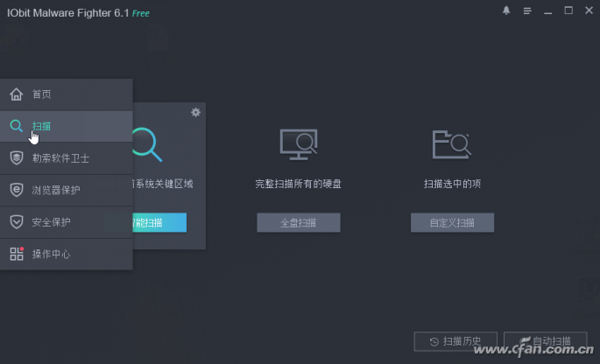This screenshot has height=364, width=600.
Task: Click the IObit Malware Fighter 6.1 title
Action: click(x=68, y=13)
